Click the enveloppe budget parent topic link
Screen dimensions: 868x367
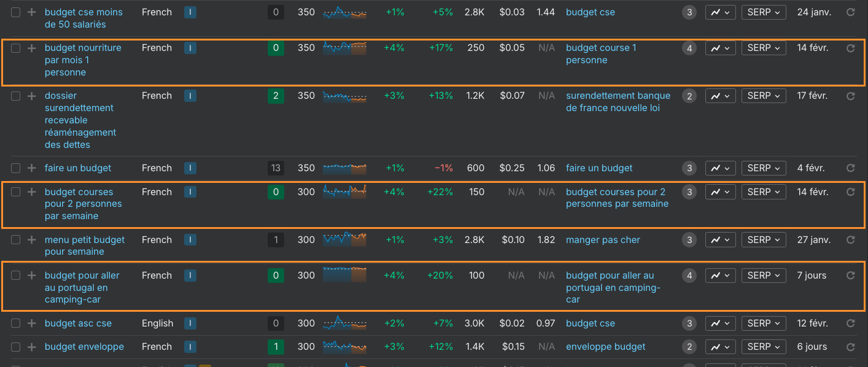pos(605,347)
